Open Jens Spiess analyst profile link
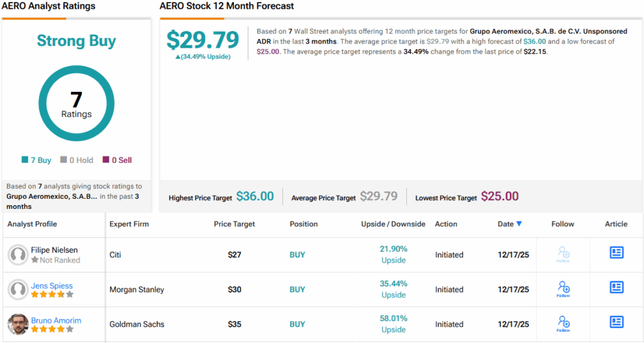Screen dimensions: 644x343 [52, 286]
